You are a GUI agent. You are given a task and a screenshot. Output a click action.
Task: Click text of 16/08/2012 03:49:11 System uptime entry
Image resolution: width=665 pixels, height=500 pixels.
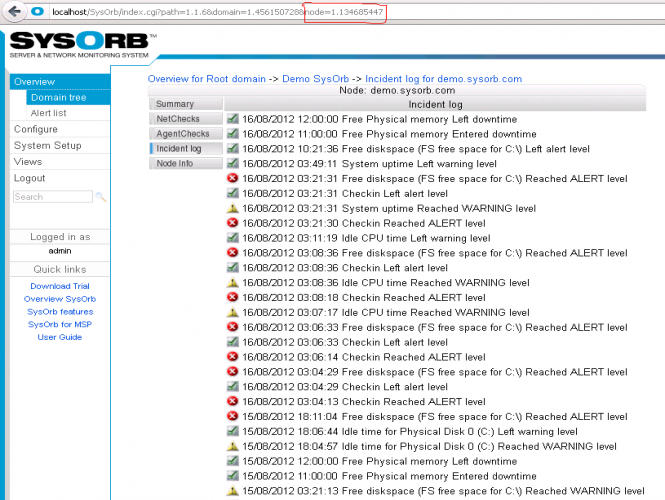(x=369, y=164)
